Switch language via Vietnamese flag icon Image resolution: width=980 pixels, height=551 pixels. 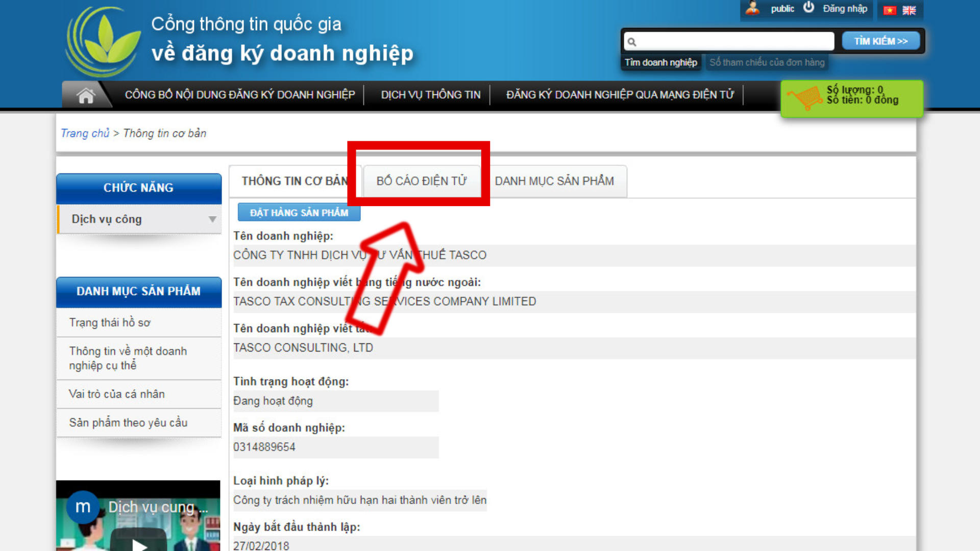coord(890,10)
